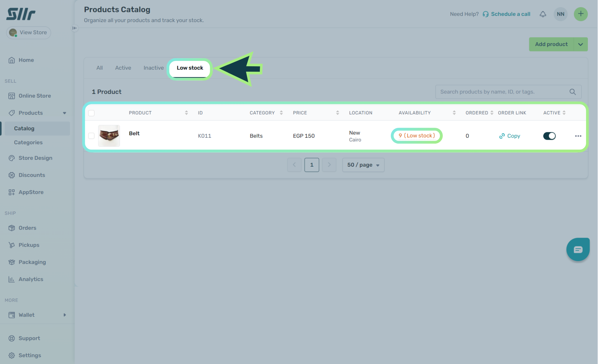
Task: Open the three-dots menu for Belt
Action: [578, 136]
